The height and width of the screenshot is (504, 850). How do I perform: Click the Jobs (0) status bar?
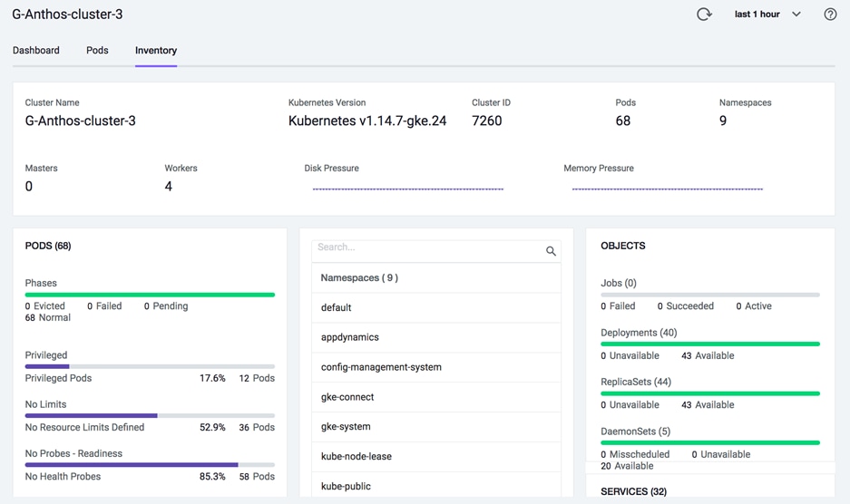[710, 295]
